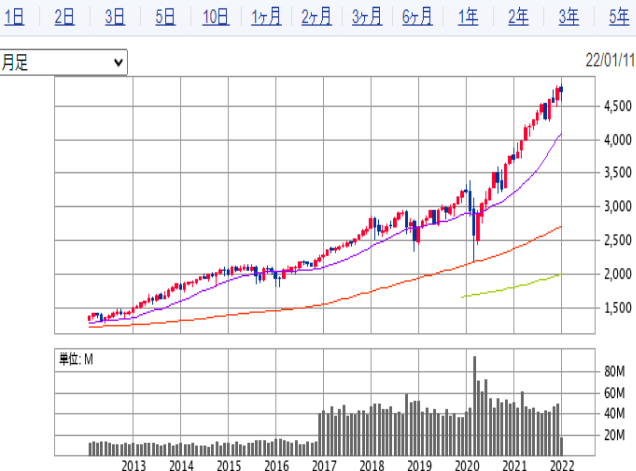
Task: Select the 6ヶ月 time range link
Action: pos(417,17)
